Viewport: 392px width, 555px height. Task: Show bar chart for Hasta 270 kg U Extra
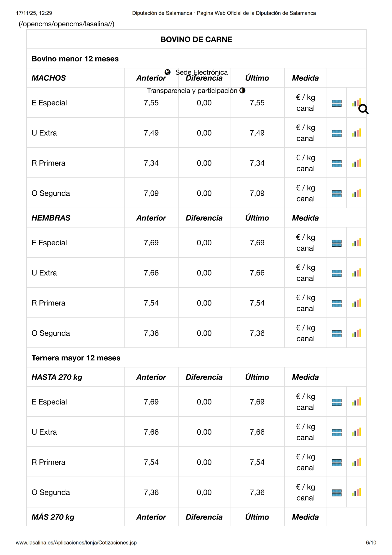(x=356, y=432)
